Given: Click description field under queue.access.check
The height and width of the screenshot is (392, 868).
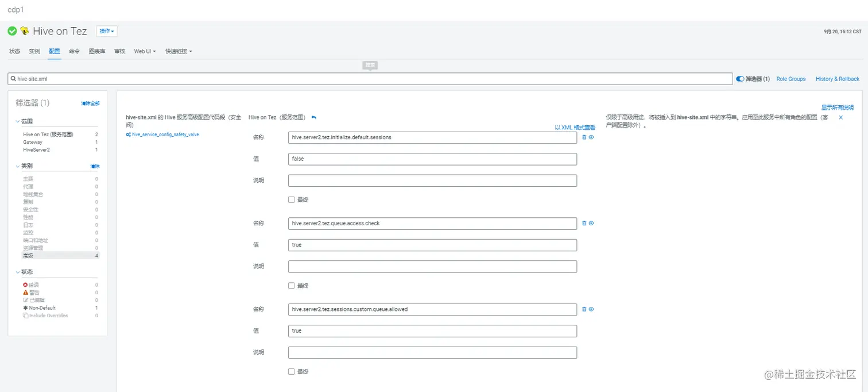Looking at the screenshot, I should [432, 267].
